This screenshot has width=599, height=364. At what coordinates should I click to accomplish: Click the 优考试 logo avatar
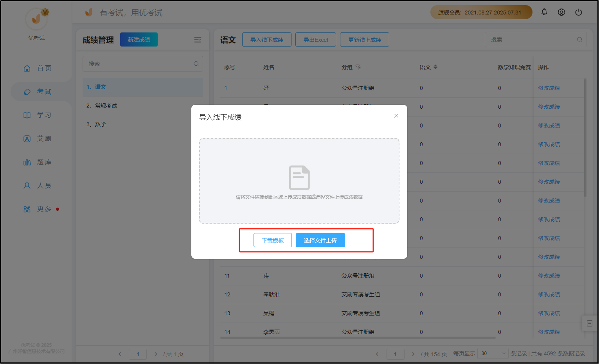coord(37,18)
